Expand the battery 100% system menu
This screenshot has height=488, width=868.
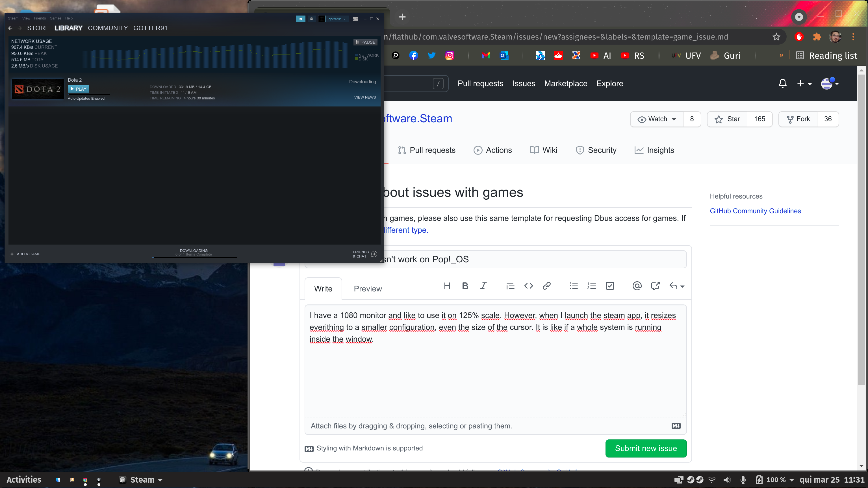(x=775, y=480)
